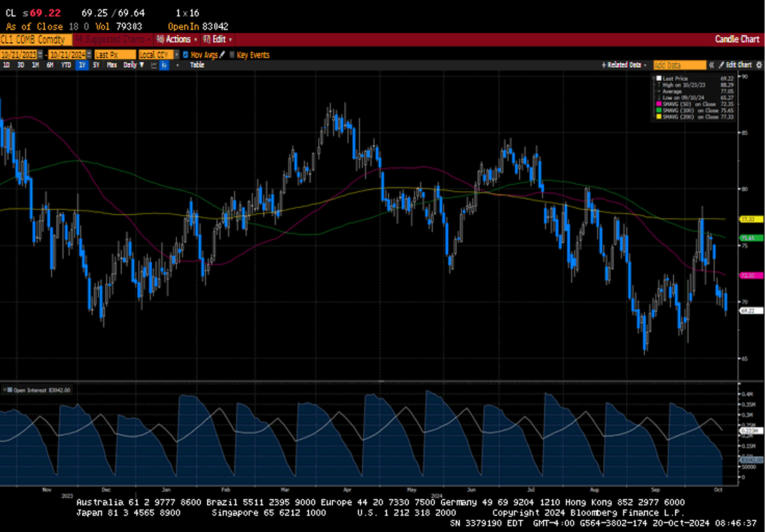Select the 5Y time range button

pos(96,65)
